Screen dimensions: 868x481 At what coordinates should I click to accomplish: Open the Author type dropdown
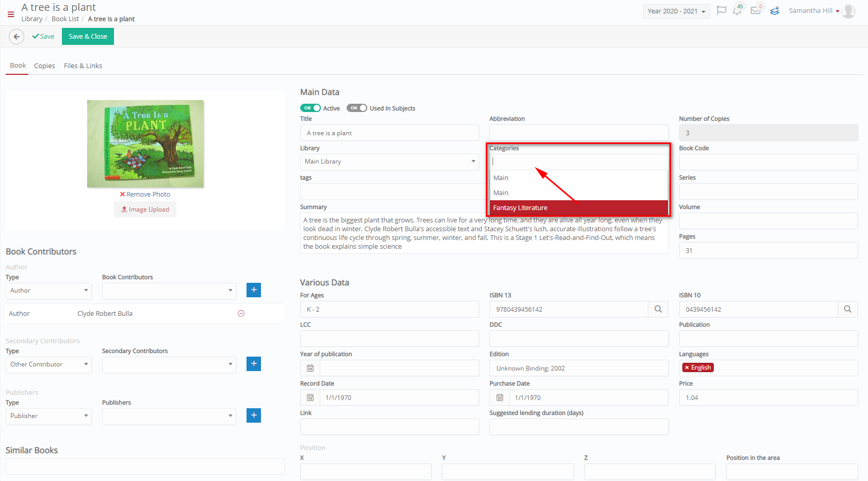(x=48, y=291)
